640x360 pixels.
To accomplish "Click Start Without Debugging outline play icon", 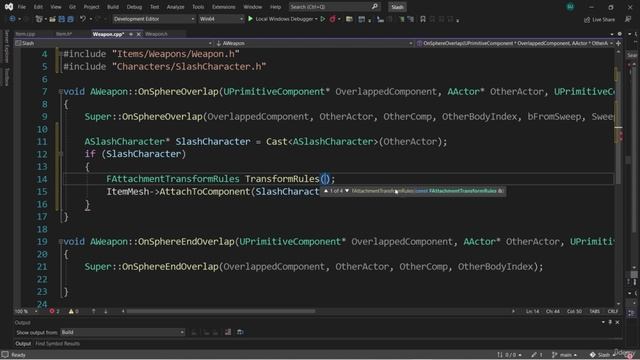I will [322, 19].
